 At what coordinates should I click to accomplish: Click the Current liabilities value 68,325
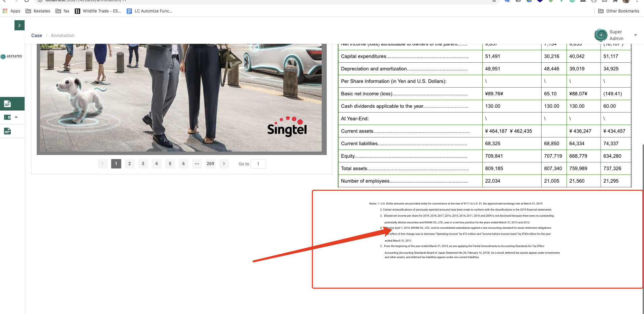pos(492,144)
